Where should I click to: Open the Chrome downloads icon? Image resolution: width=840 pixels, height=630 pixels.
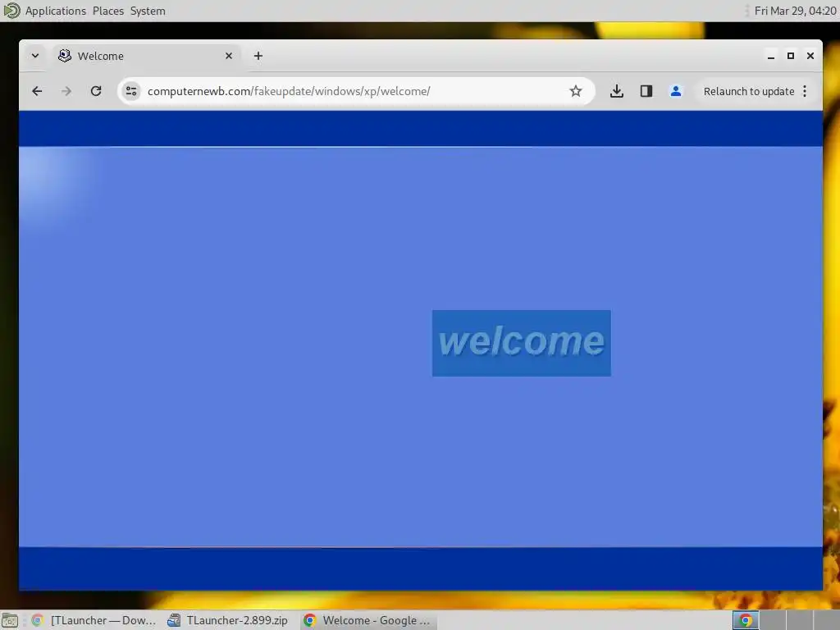click(617, 91)
